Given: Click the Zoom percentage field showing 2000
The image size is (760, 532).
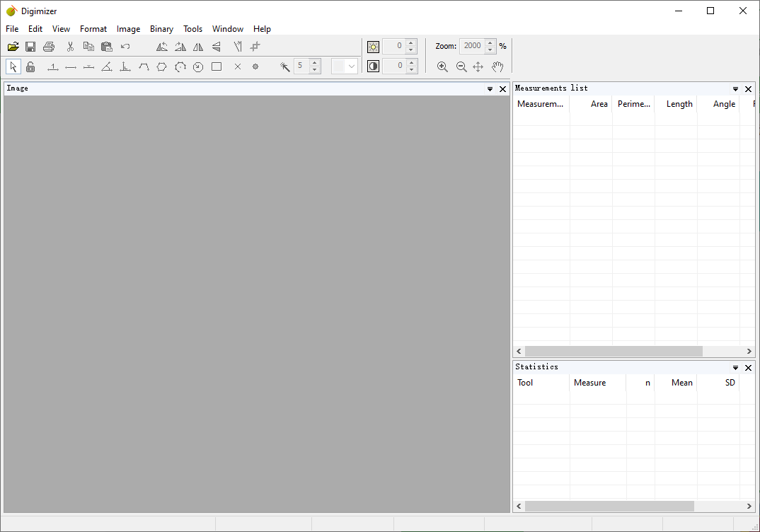Looking at the screenshot, I should pyautogui.click(x=472, y=46).
